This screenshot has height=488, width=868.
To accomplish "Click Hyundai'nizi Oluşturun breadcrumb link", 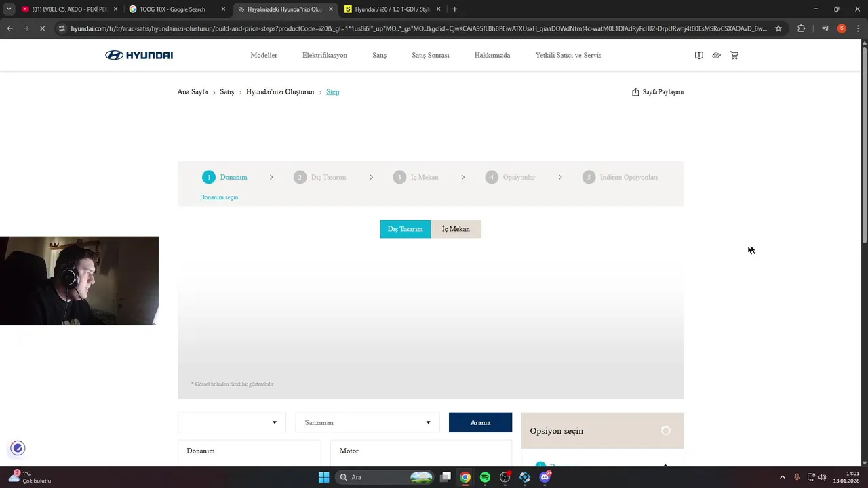I will 280,91.
